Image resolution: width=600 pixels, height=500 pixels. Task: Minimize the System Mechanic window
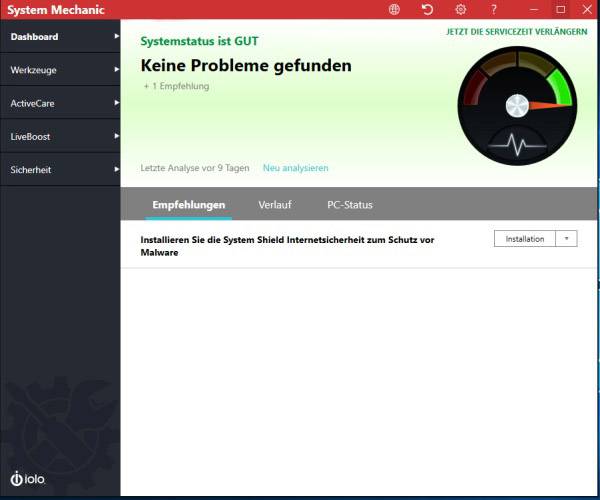[534, 9]
